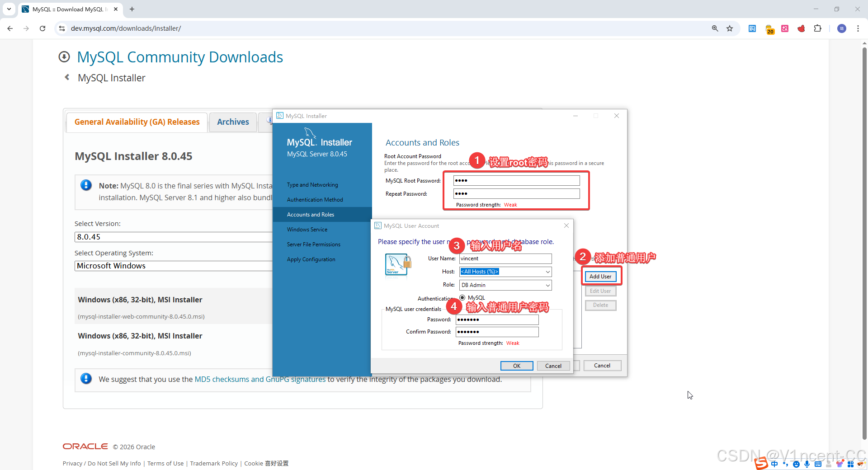The width and height of the screenshot is (868, 470).
Task: Click the blue info icon beside the Note text
Action: tap(86, 185)
